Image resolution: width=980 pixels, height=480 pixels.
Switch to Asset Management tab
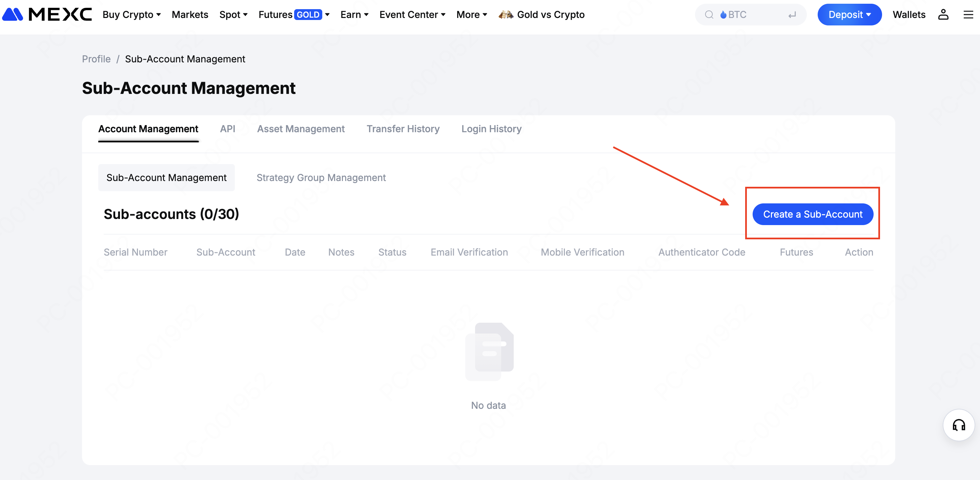pos(301,129)
